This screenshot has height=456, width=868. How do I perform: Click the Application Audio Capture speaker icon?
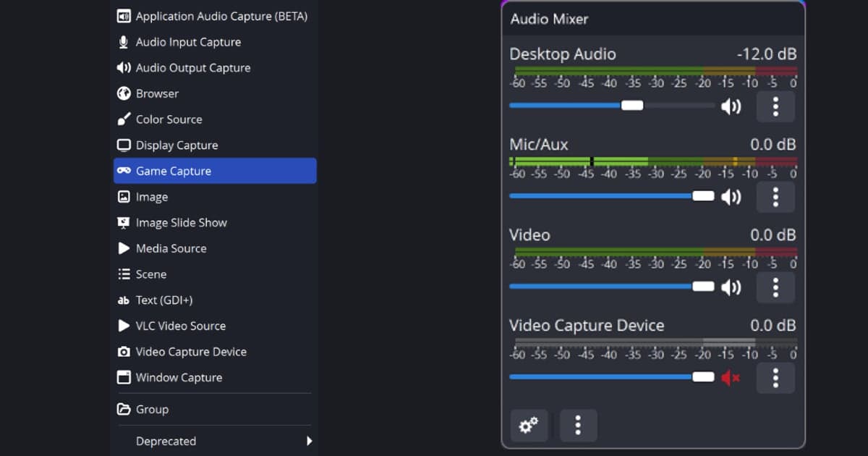(x=124, y=16)
